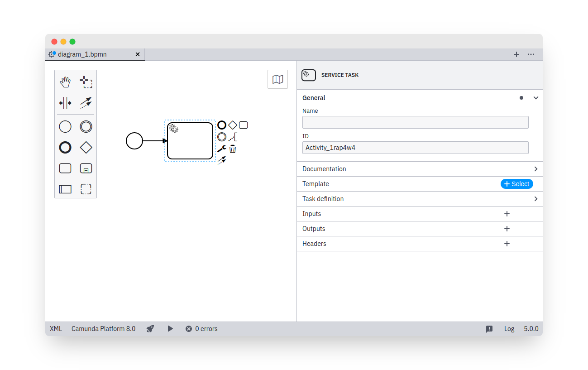The width and height of the screenshot is (588, 370).
Task: Create a gateway from the palette
Action: (86, 147)
